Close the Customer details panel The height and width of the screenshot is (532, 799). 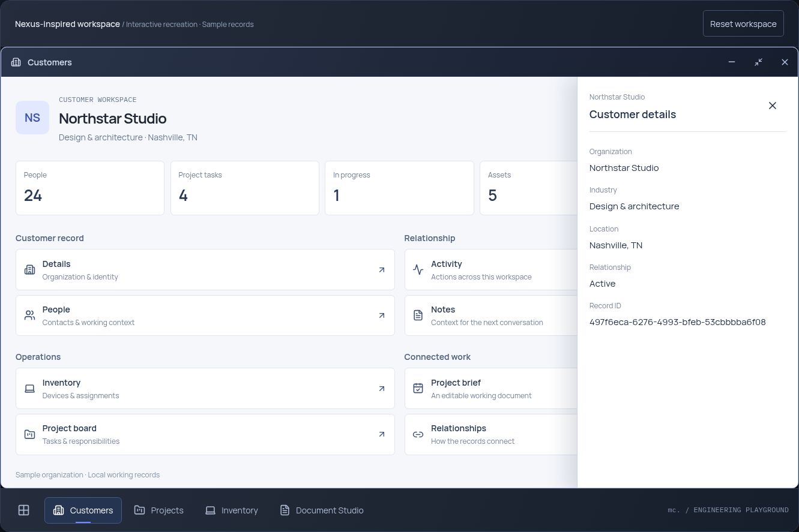pos(773,106)
